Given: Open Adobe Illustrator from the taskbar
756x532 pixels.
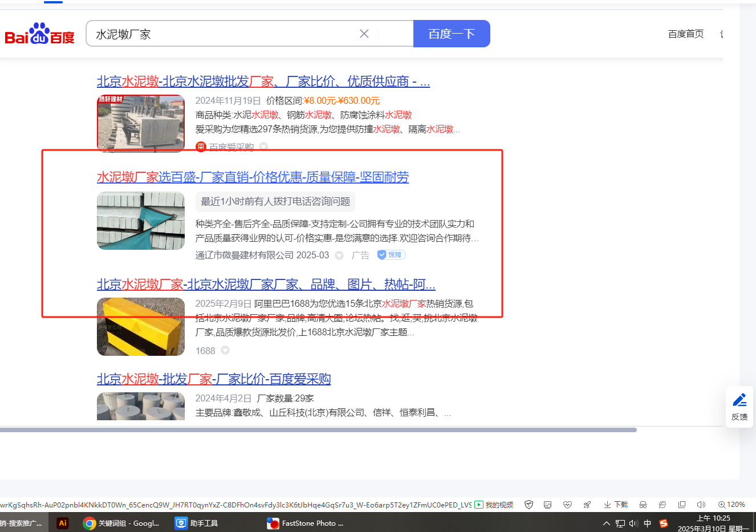Looking at the screenshot, I should pos(63,523).
